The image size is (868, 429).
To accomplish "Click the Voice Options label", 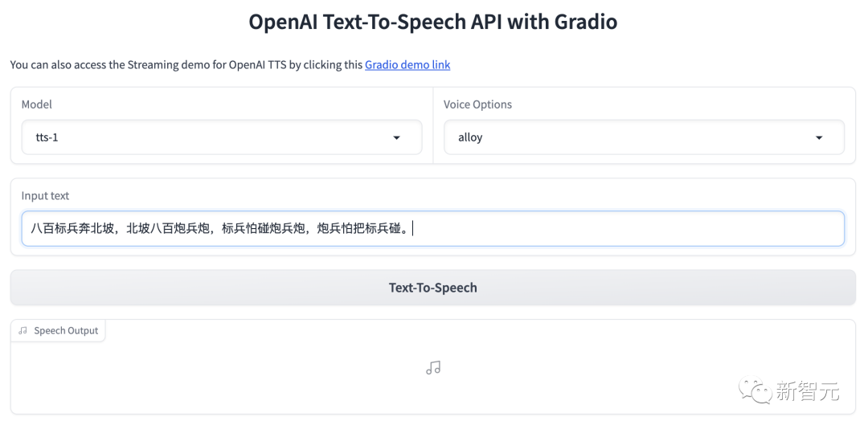I will pos(477,104).
